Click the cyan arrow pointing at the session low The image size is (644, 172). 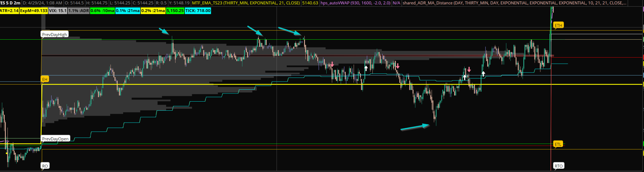tap(415, 127)
